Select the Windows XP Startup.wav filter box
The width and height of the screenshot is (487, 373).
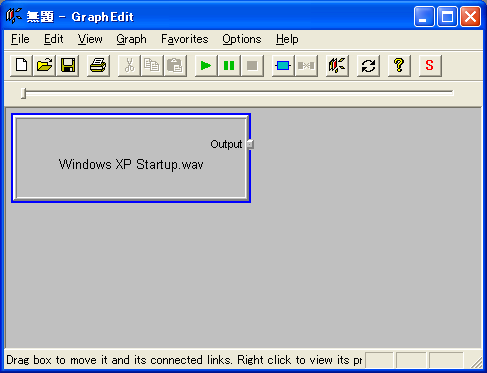(131, 158)
